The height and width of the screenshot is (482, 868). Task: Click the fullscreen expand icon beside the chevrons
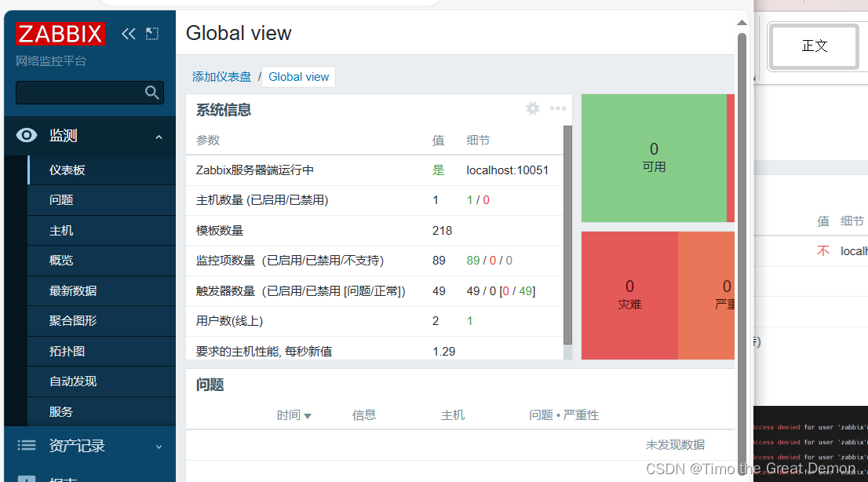pyautogui.click(x=151, y=33)
